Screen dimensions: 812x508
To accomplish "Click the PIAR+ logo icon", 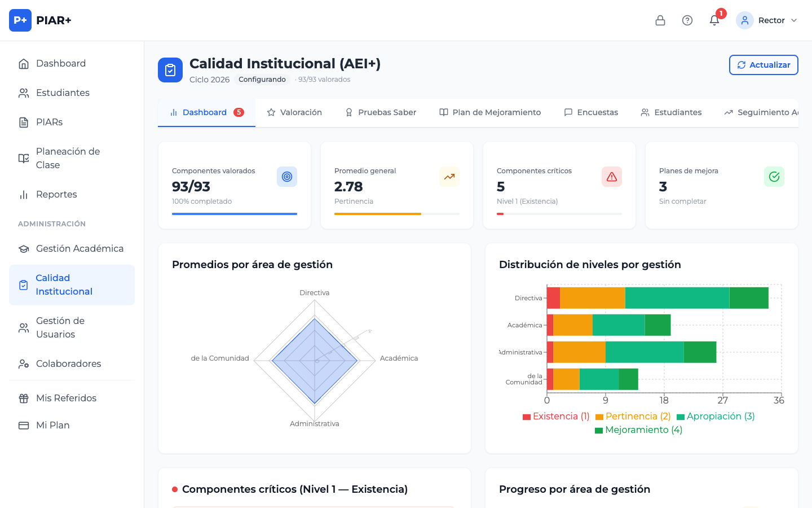I will point(20,20).
